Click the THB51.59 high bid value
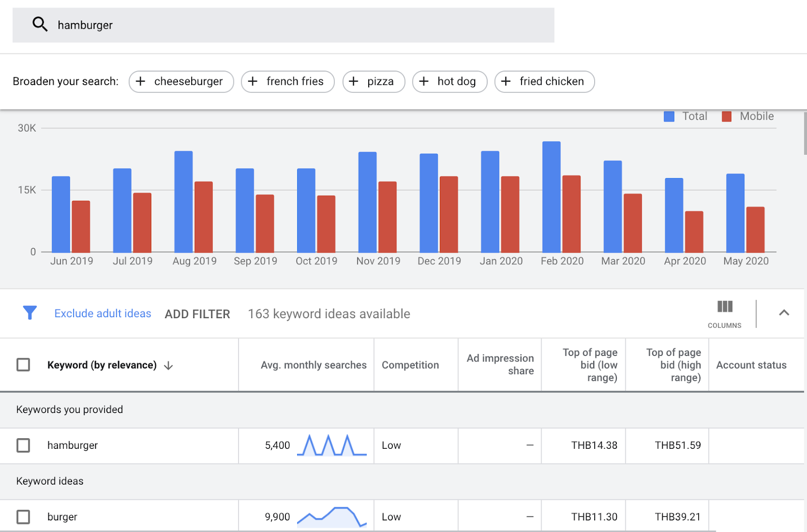The width and height of the screenshot is (807, 532). (x=678, y=445)
